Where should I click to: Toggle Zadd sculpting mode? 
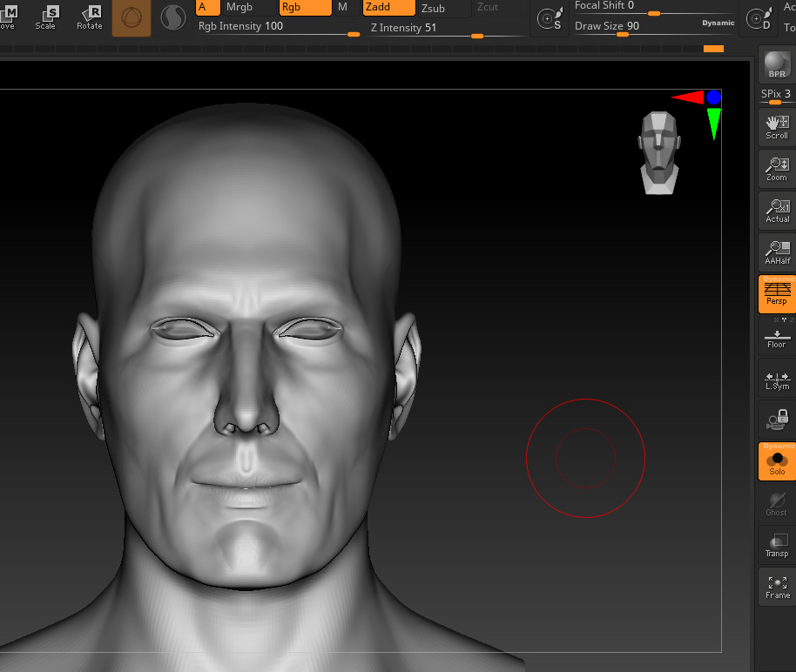(389, 7)
